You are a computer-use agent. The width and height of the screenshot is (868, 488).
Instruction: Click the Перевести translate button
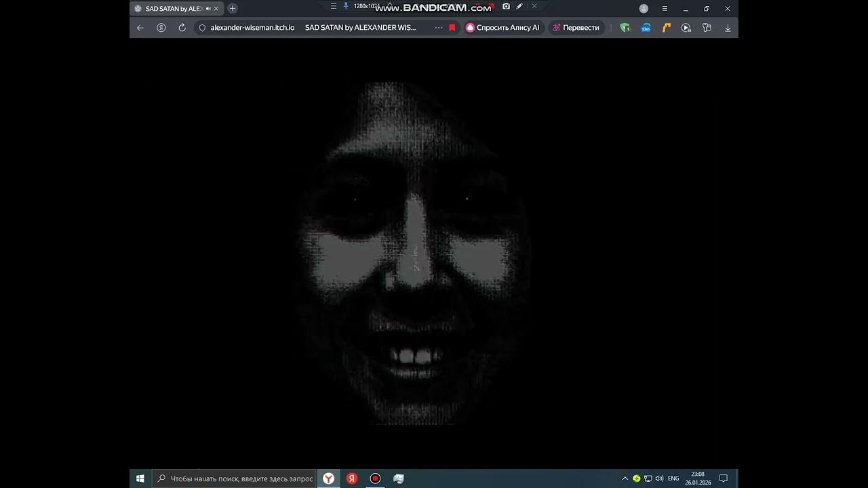[x=576, y=28]
